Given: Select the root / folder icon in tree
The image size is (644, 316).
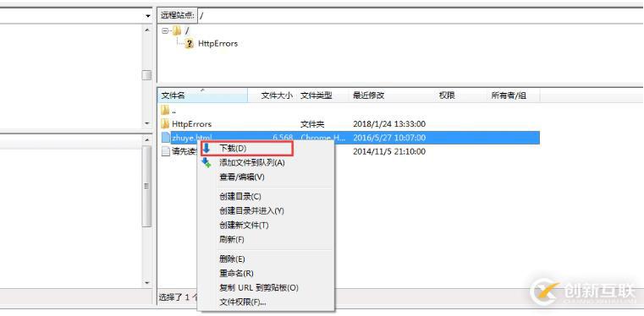Looking at the screenshot, I should point(177,30).
